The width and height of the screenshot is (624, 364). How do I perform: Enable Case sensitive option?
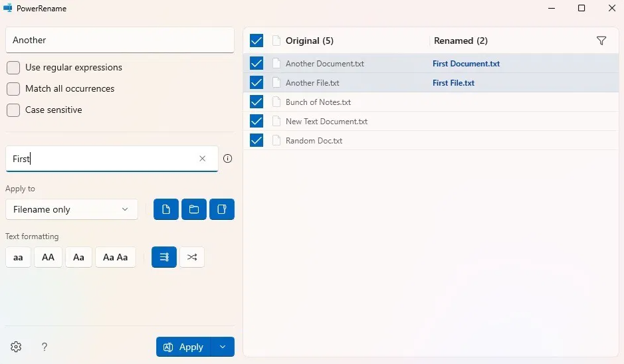(13, 110)
